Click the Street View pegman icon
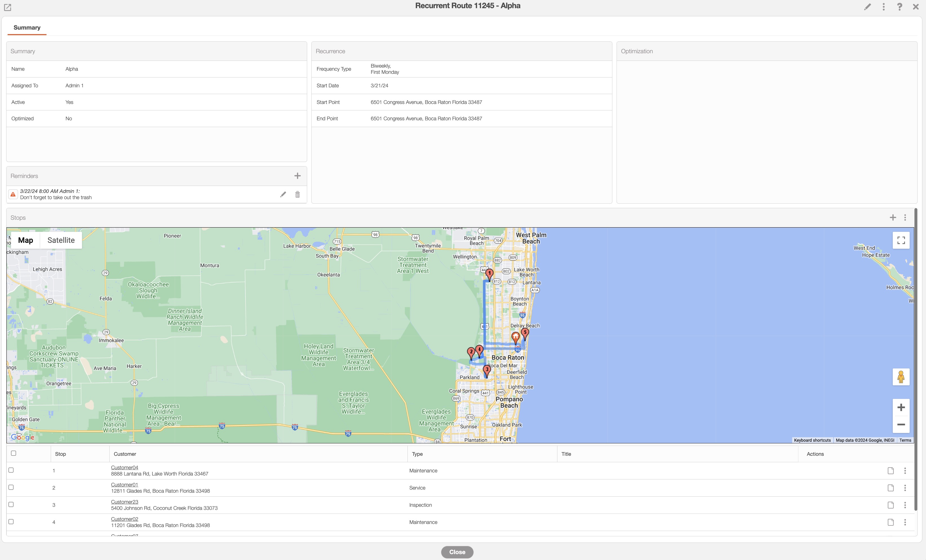The image size is (926, 560). [901, 377]
